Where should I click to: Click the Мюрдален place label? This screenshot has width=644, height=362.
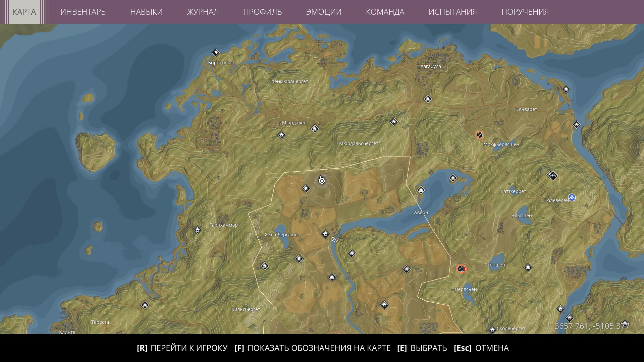point(294,123)
